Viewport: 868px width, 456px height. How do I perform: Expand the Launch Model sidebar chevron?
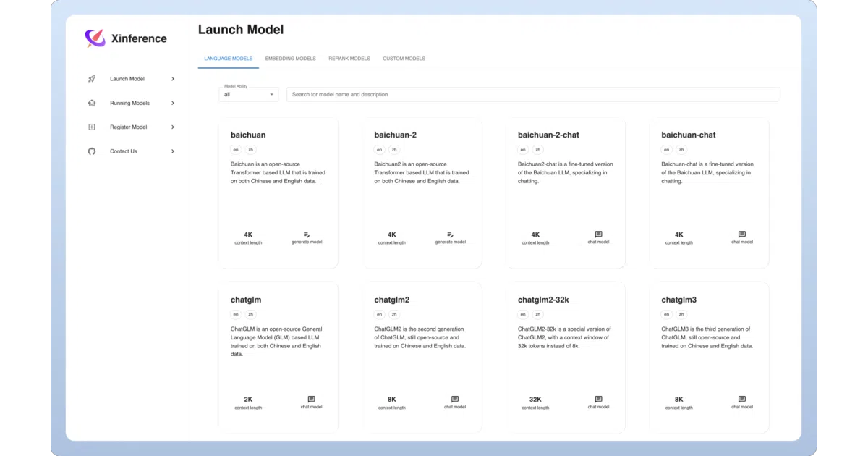(173, 79)
